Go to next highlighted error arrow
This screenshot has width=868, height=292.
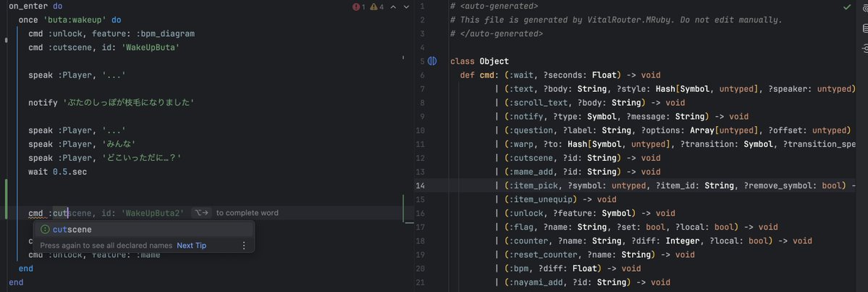tap(407, 7)
